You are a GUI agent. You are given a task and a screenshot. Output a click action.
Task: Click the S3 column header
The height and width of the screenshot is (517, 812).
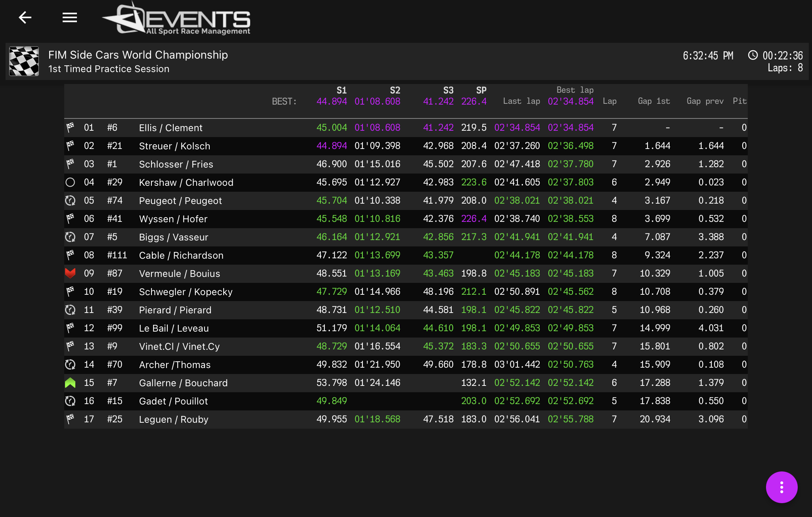(448, 90)
